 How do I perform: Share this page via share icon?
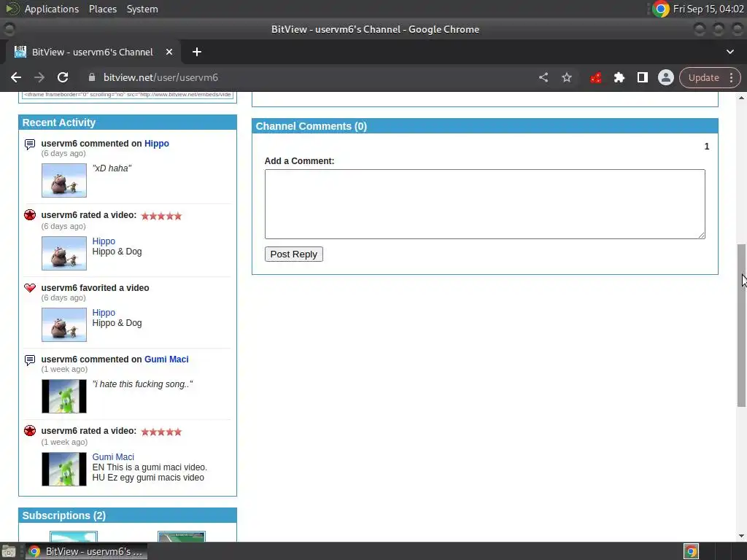543,77
